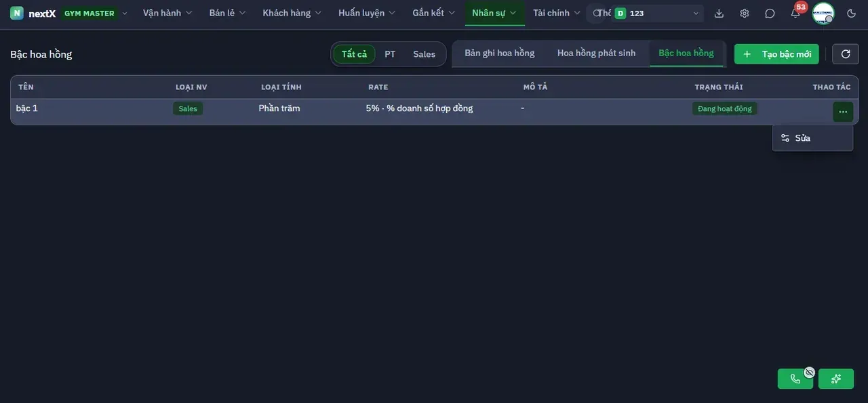Open the notifications bell with 53 badge
The width and height of the screenshot is (868, 403).
pos(795,13)
